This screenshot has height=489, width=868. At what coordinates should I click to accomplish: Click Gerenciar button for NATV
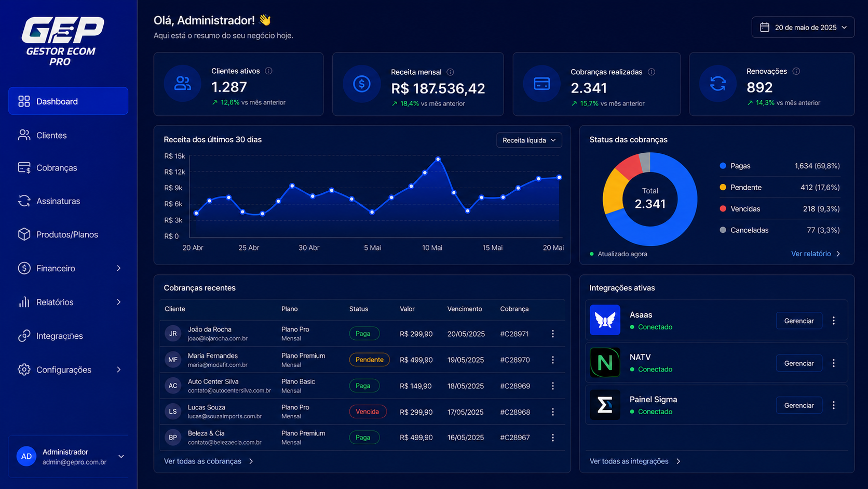(799, 363)
